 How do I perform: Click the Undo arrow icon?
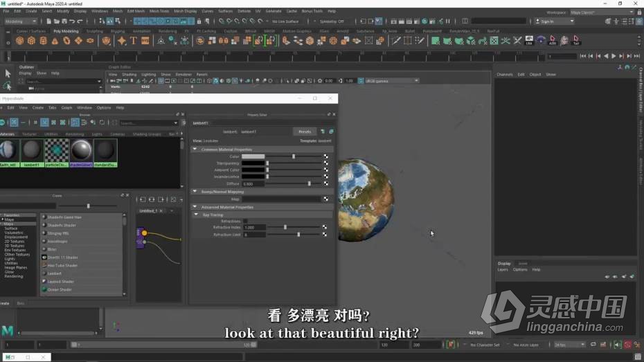click(72, 21)
